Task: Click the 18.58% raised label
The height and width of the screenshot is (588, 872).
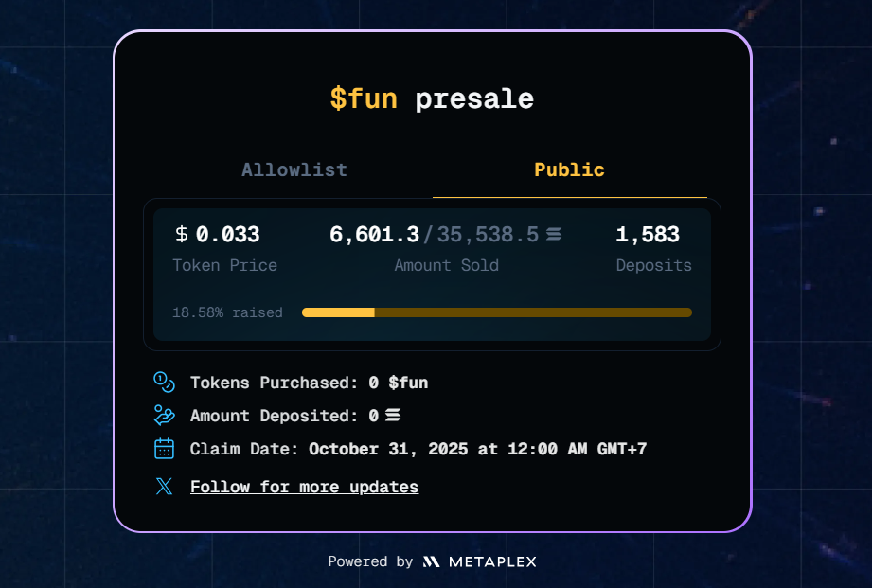Action: point(227,312)
